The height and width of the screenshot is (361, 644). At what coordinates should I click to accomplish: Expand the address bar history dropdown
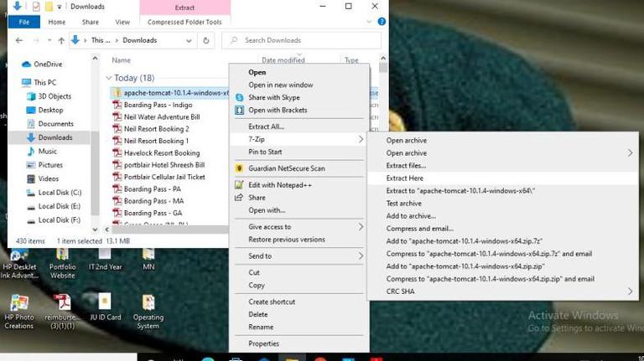pyautogui.click(x=189, y=40)
